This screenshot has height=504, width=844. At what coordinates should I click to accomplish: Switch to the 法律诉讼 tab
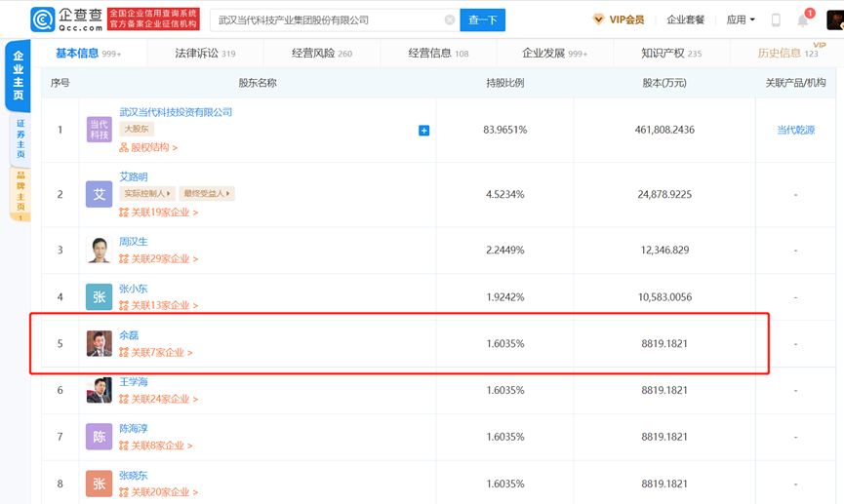point(205,54)
